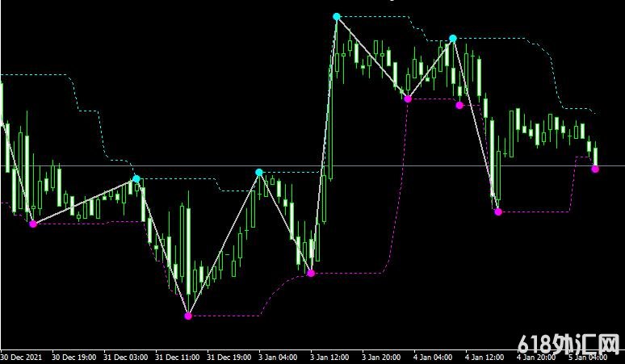Select the cyan marker after 31 Dec 03:00

coord(136,179)
